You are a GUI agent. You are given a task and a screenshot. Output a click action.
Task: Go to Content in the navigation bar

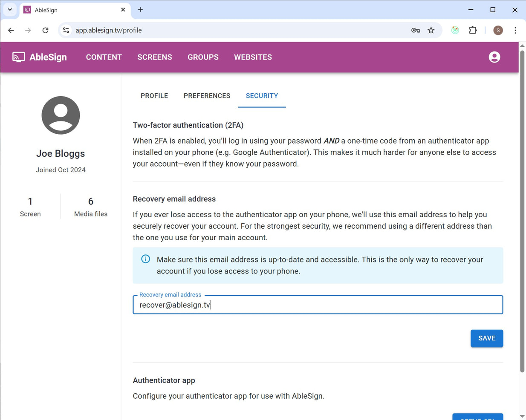click(104, 57)
